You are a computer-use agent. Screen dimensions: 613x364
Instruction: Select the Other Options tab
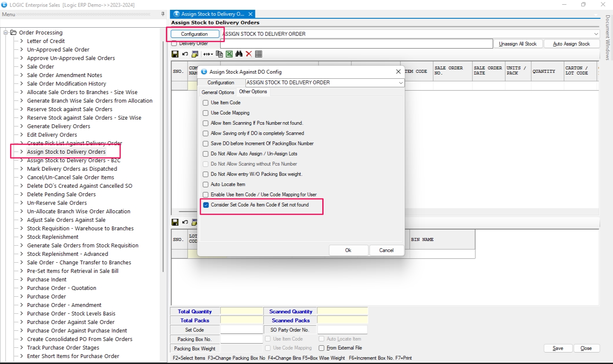point(253,92)
